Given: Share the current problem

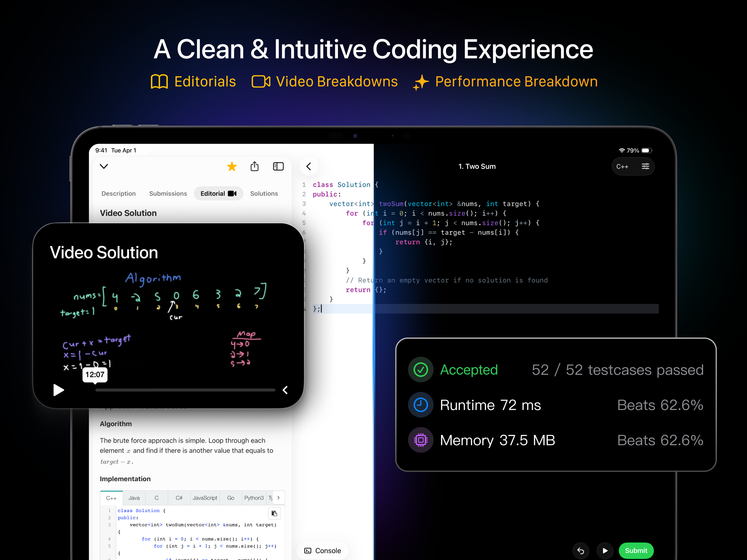Looking at the screenshot, I should (255, 166).
